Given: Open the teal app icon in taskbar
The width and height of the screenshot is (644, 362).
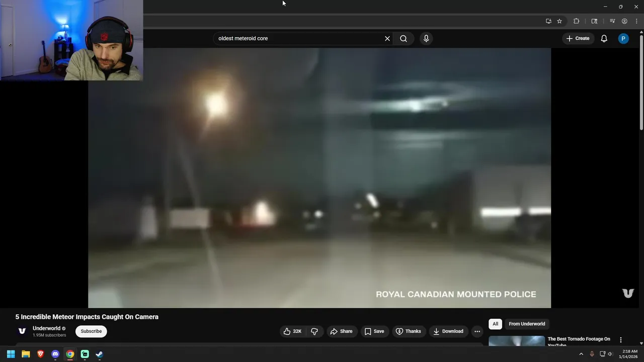Looking at the screenshot, I should coord(85,354).
